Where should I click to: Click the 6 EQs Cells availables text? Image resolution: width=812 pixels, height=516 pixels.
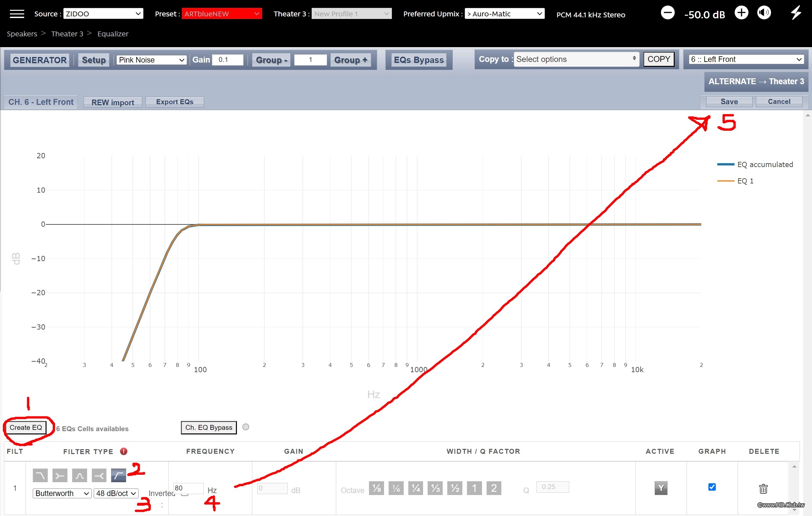tap(92, 429)
